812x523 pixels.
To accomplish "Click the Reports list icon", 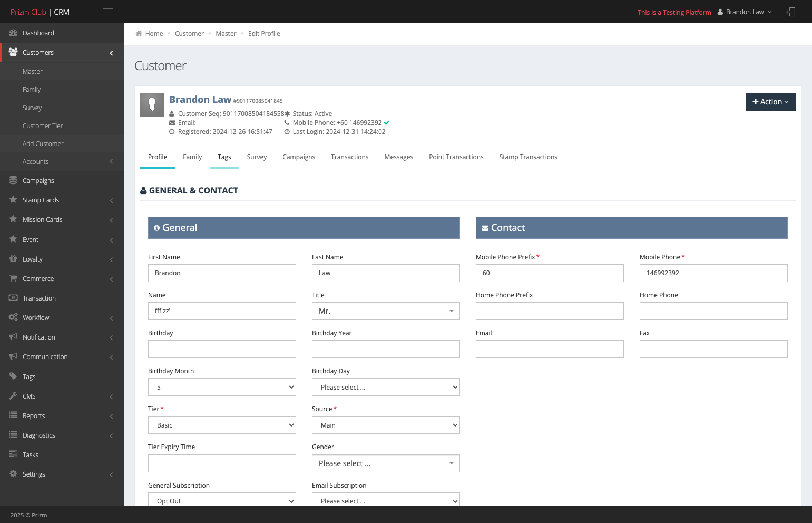I will (13, 415).
